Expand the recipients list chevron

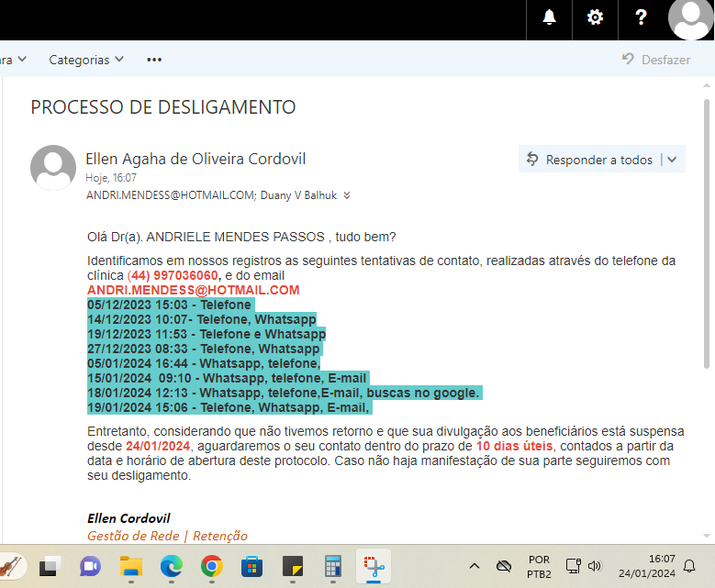(x=347, y=195)
